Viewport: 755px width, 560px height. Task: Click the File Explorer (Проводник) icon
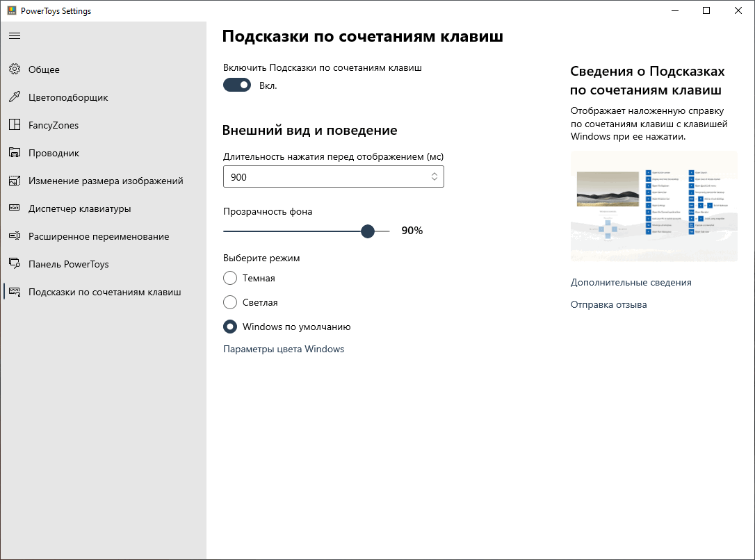coord(15,153)
